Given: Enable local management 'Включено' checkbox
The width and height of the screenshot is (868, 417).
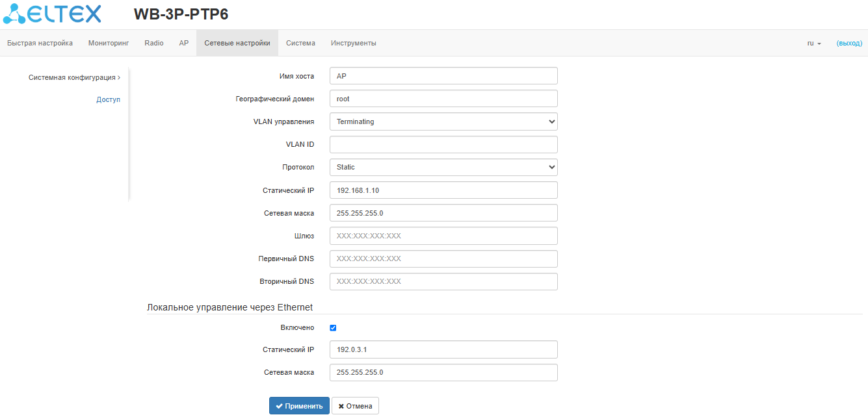Looking at the screenshot, I should point(333,328).
